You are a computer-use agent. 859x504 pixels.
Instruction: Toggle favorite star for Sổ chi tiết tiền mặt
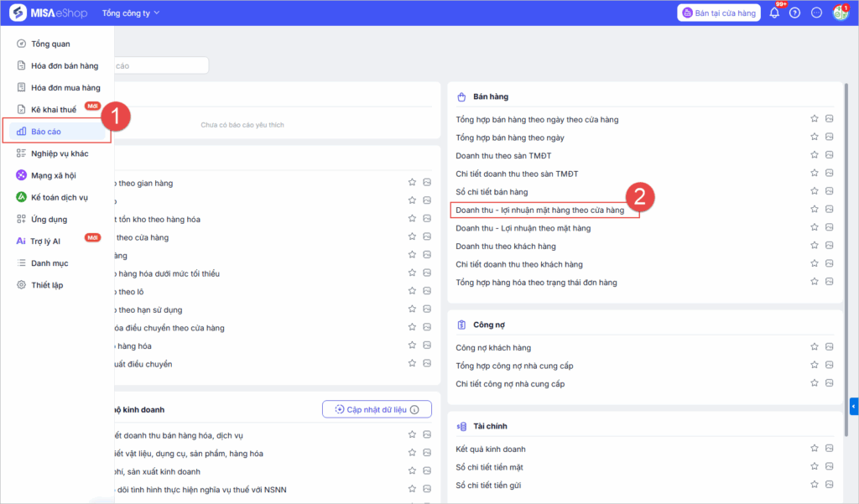[814, 467]
